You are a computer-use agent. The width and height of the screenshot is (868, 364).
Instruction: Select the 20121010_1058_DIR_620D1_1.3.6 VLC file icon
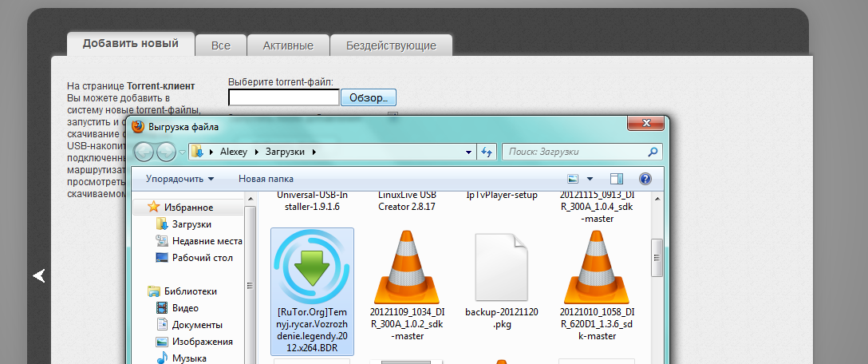pyautogui.click(x=596, y=267)
